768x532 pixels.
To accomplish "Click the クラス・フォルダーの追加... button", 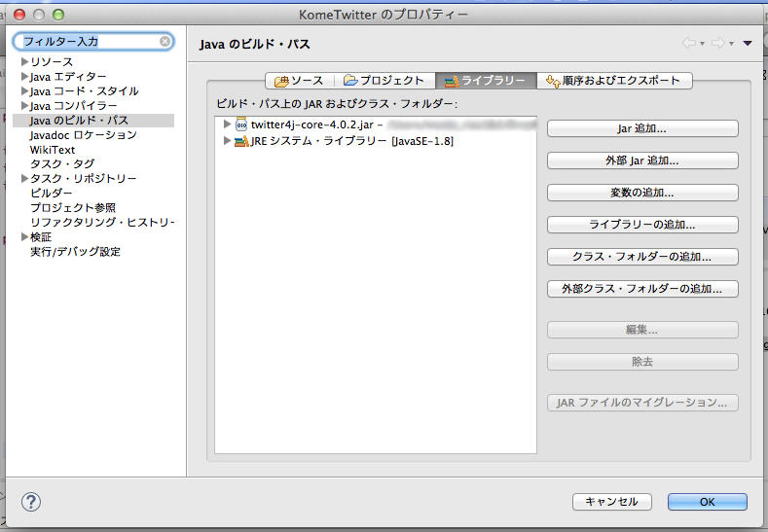I will pyautogui.click(x=642, y=257).
